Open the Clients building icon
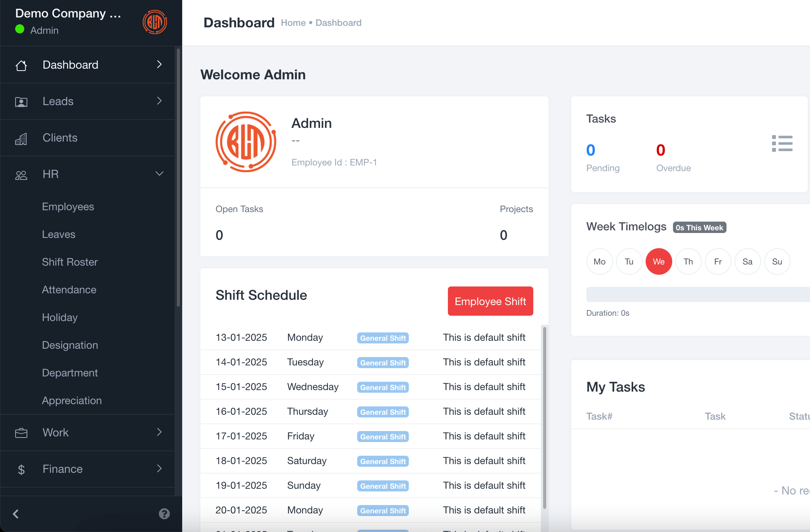The image size is (810, 532). [21, 138]
